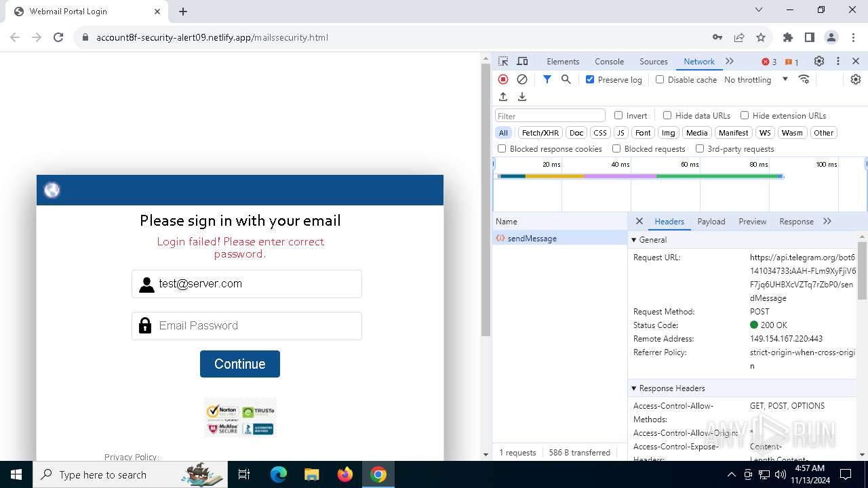Screen dimensions: 868x488
Task: Focus the Email Password field
Action: (x=247, y=325)
